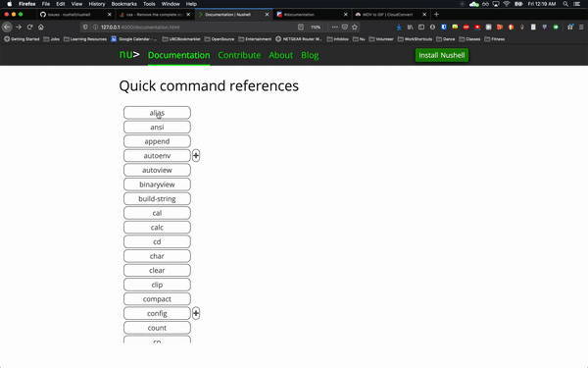588x368 pixels.
Task: Open the Volunteer bookmarks folder
Action: click(x=381, y=39)
